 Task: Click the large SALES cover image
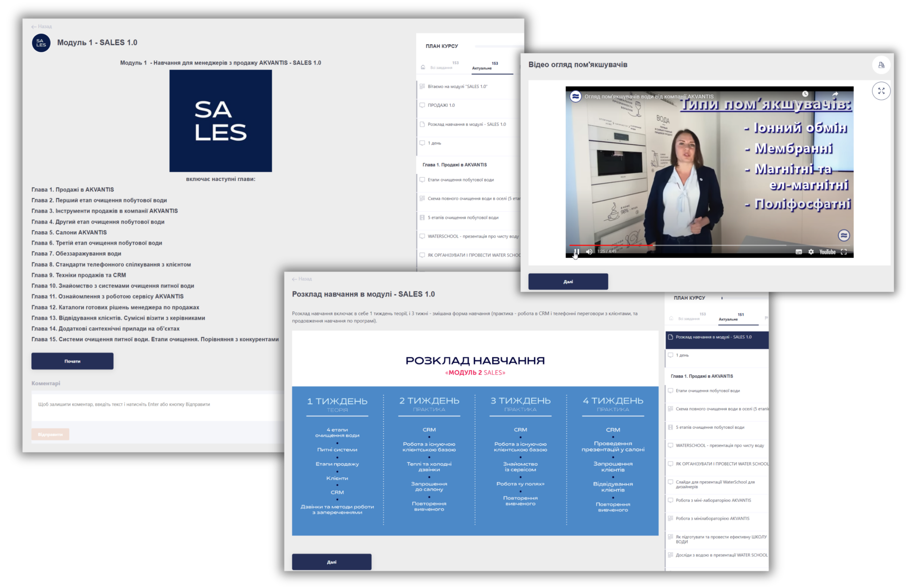[x=220, y=121]
